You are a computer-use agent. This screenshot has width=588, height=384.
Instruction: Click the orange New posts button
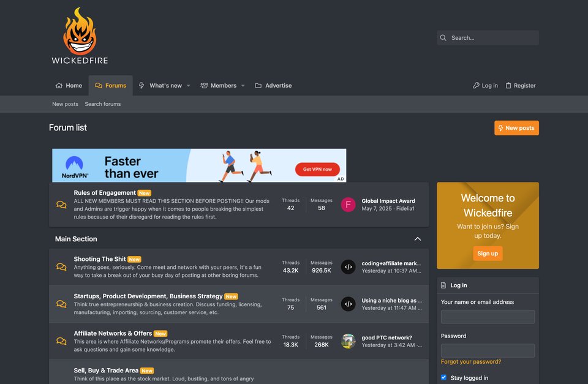click(x=516, y=128)
